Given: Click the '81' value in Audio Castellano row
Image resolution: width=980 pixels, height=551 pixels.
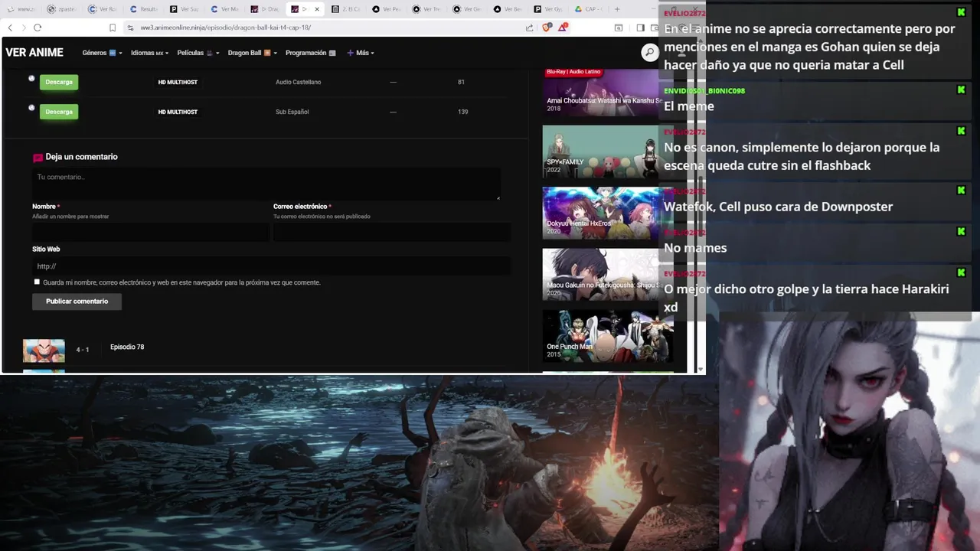Looking at the screenshot, I should point(461,82).
